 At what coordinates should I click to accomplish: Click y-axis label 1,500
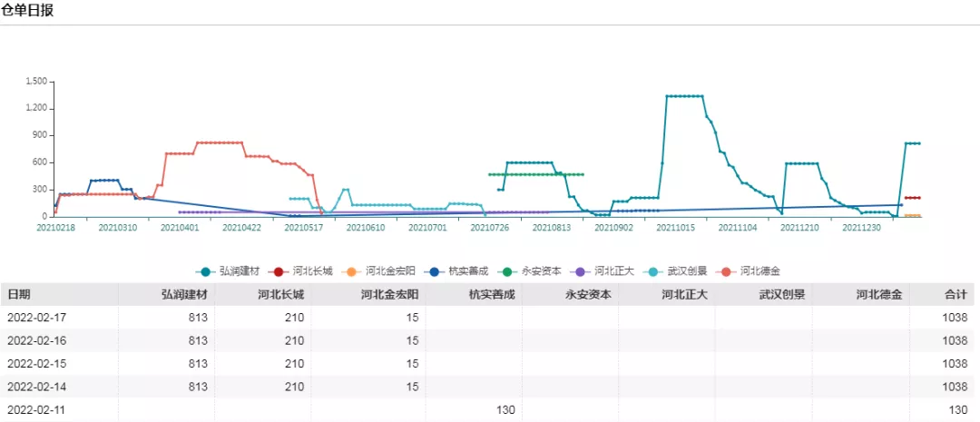tap(36, 82)
